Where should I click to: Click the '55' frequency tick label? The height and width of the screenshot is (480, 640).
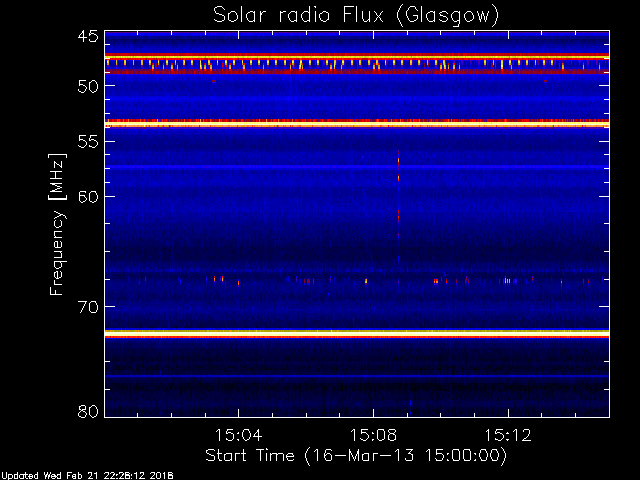tap(88, 142)
